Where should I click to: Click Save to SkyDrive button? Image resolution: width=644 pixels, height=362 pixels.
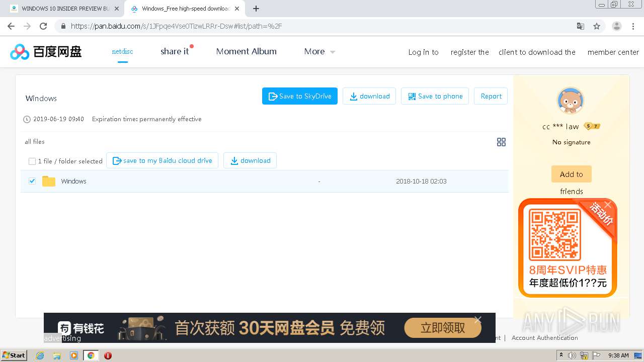click(x=300, y=96)
